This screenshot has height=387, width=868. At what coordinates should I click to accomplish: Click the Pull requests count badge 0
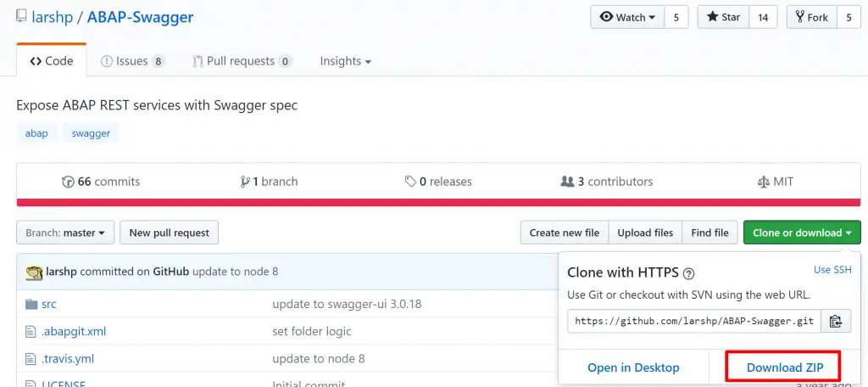click(285, 62)
